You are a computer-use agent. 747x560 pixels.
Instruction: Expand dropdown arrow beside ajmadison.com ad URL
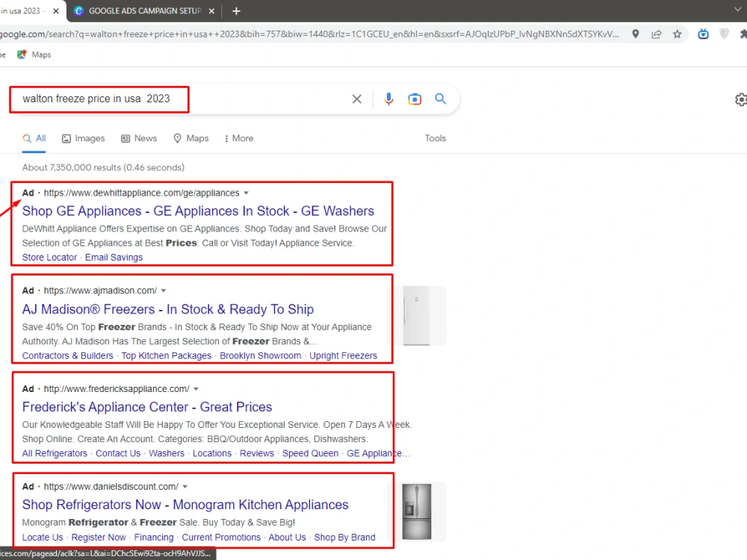pyautogui.click(x=164, y=291)
